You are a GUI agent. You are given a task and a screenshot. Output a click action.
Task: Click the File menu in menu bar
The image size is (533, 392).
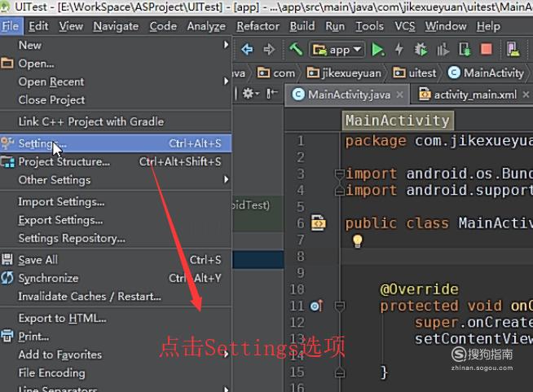pyautogui.click(x=11, y=26)
